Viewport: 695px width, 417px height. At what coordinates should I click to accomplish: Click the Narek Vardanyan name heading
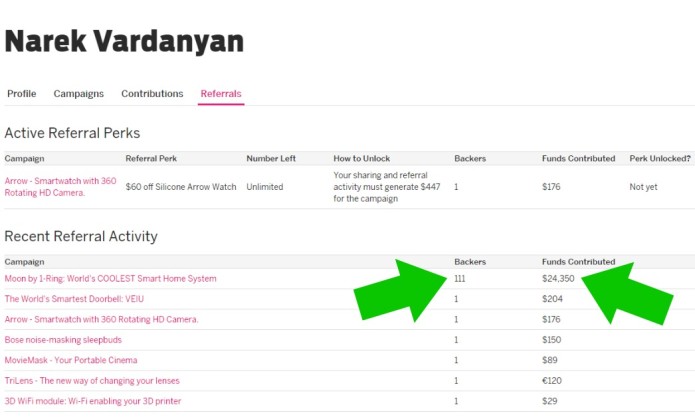(x=124, y=41)
